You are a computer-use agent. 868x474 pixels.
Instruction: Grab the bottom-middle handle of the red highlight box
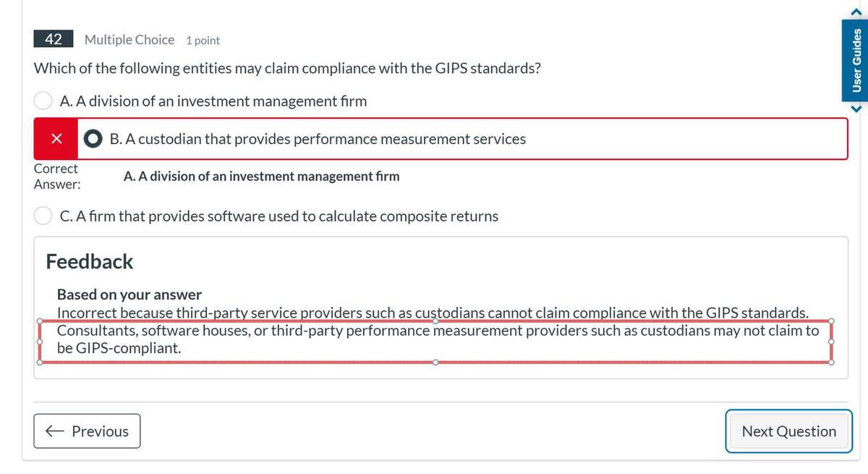coord(435,362)
